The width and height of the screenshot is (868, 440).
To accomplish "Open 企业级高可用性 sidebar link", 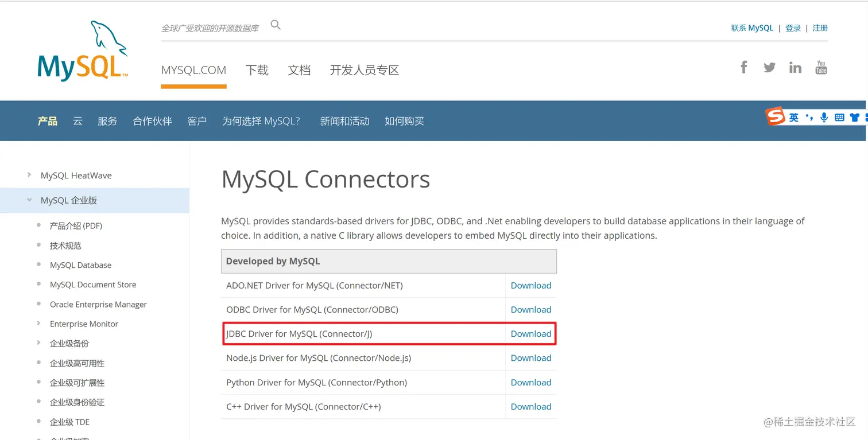I will (x=77, y=363).
